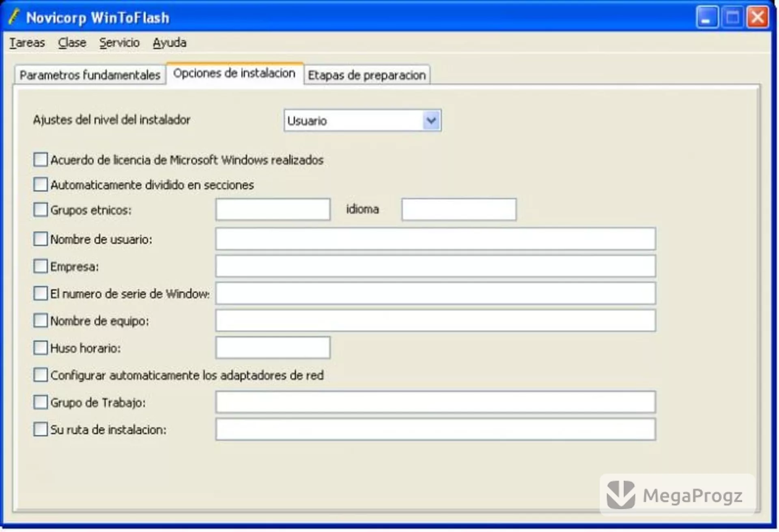This screenshot has height=532, width=779.
Task: Open the Tareas menu
Action: coord(27,43)
